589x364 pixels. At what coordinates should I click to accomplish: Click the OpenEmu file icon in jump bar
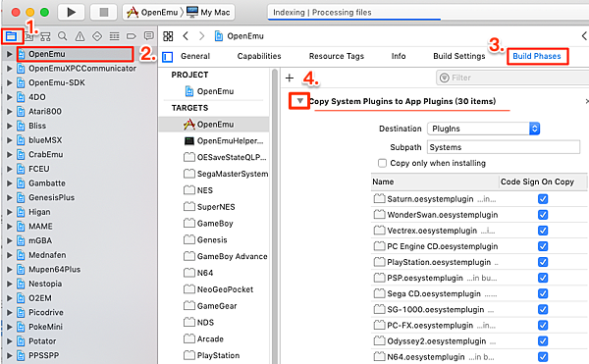(218, 36)
